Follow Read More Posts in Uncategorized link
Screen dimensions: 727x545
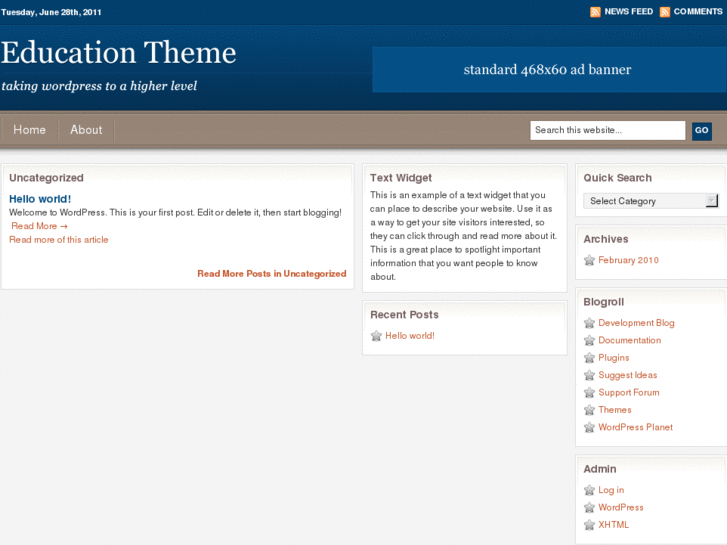271,274
